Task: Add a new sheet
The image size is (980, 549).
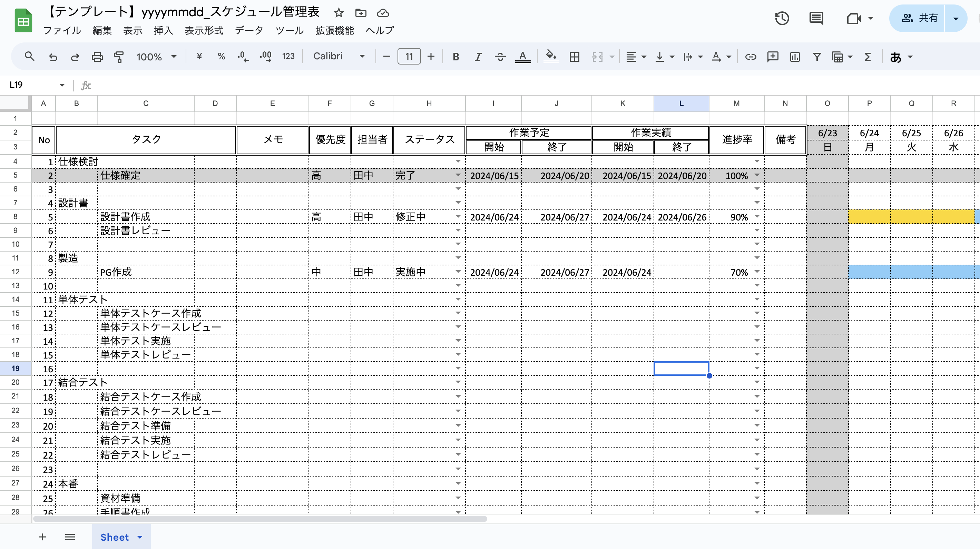Action: coord(42,537)
